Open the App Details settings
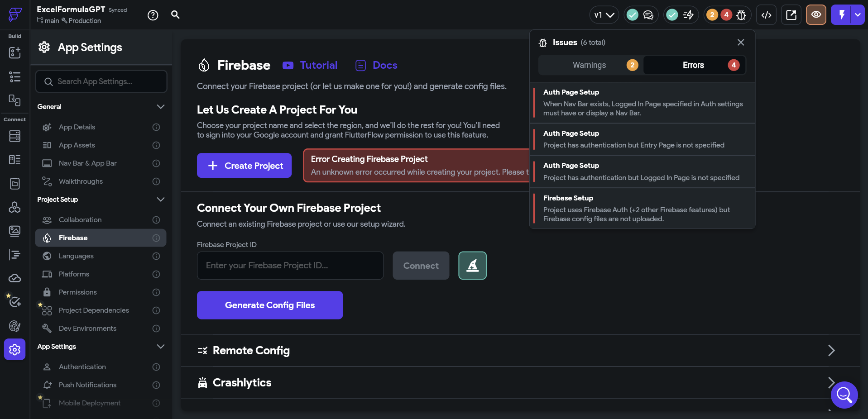Viewport: 868px width, 419px height. (101, 127)
